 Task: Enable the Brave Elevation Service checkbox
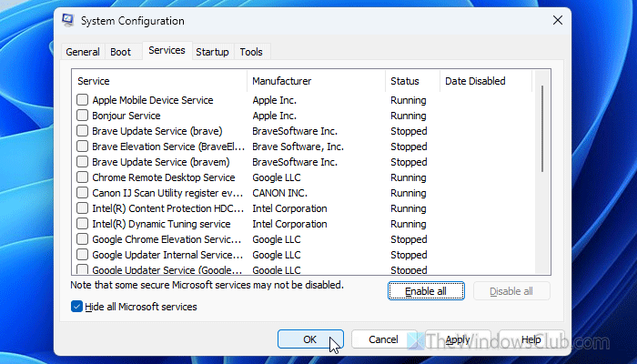83,147
